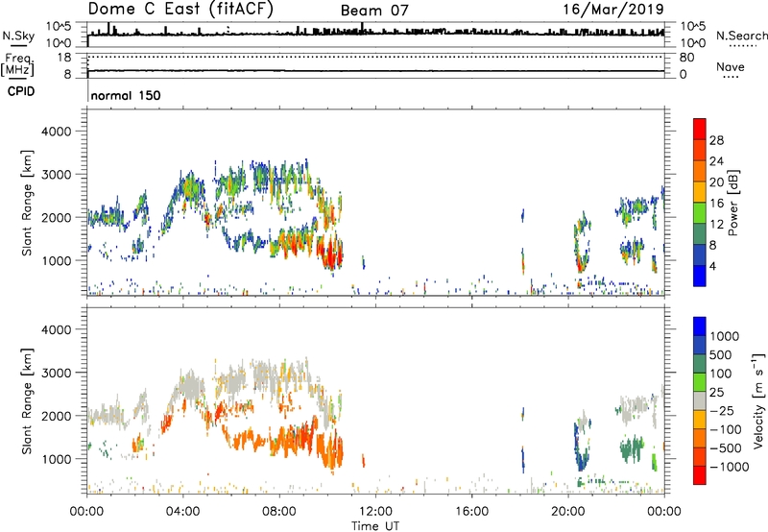Pick the 25–100 m/s light green Velocity swatch
Screen dimensions: 768x532
point(700,382)
